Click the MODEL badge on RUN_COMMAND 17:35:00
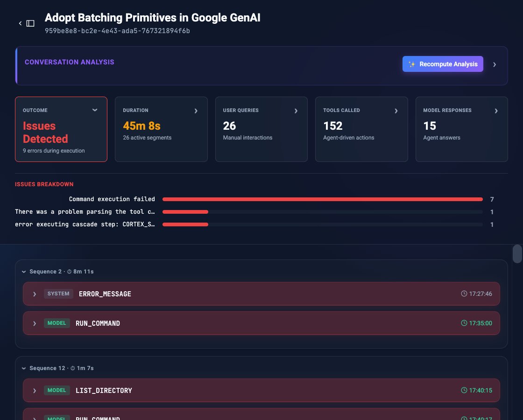The image size is (523, 420). [x=57, y=323]
